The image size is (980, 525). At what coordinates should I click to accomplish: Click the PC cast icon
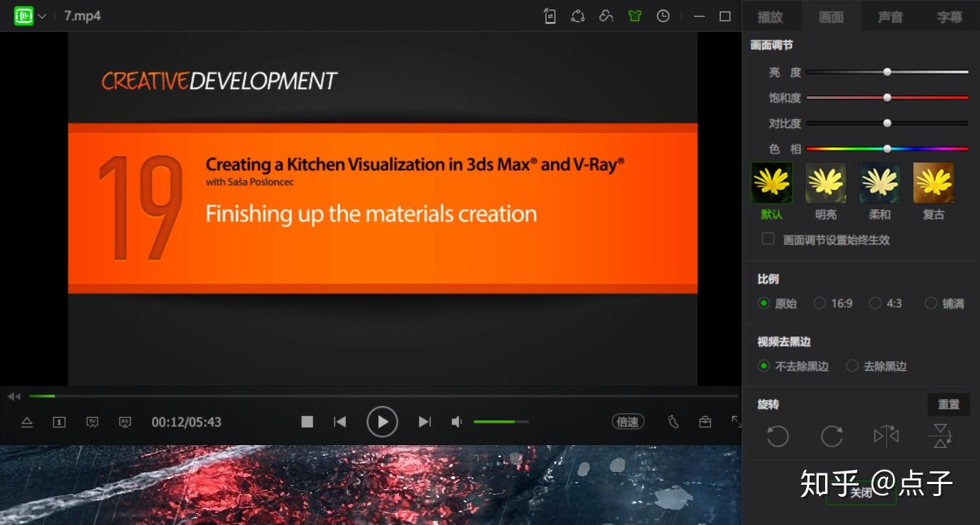tap(124, 422)
